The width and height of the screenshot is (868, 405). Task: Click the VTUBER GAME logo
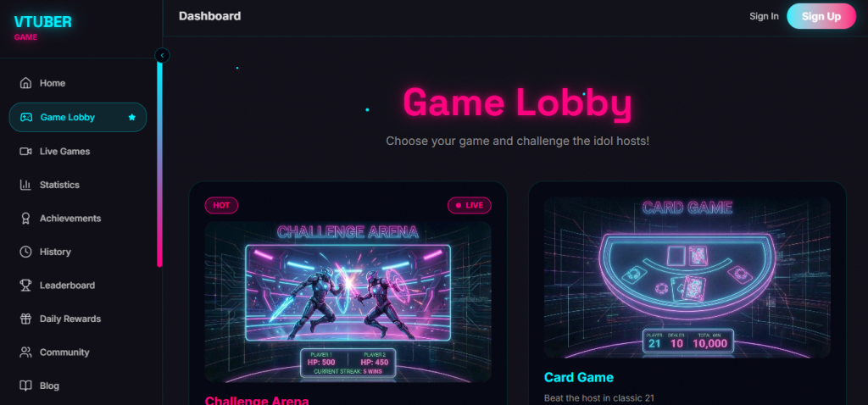click(43, 27)
